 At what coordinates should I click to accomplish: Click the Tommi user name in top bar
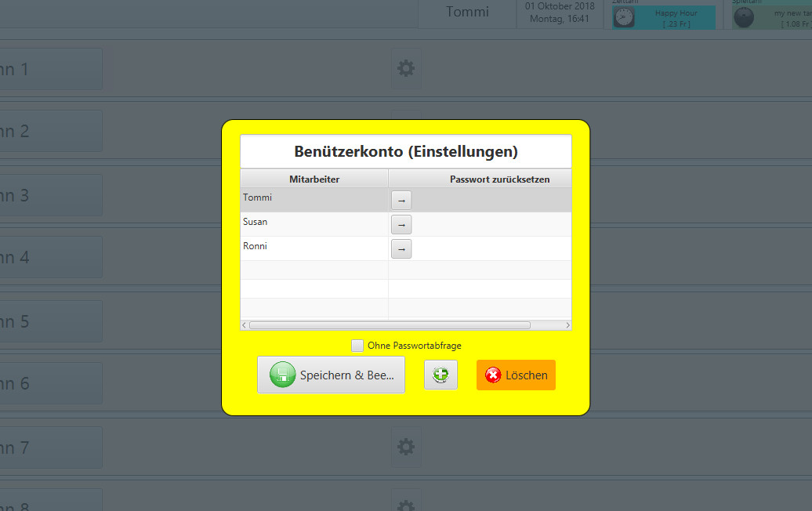click(467, 12)
